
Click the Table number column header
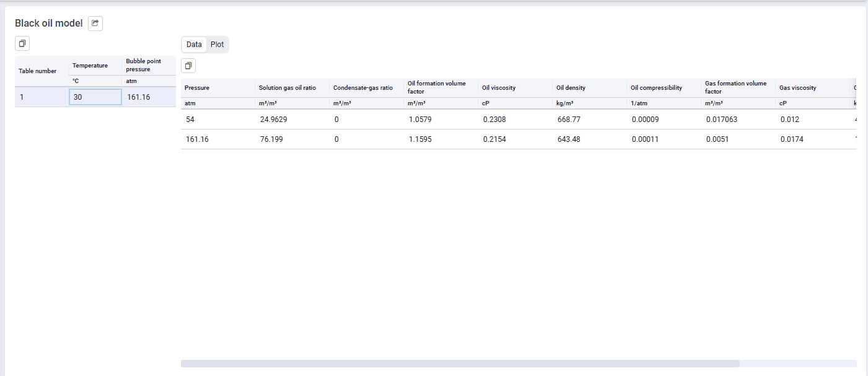pos(42,71)
